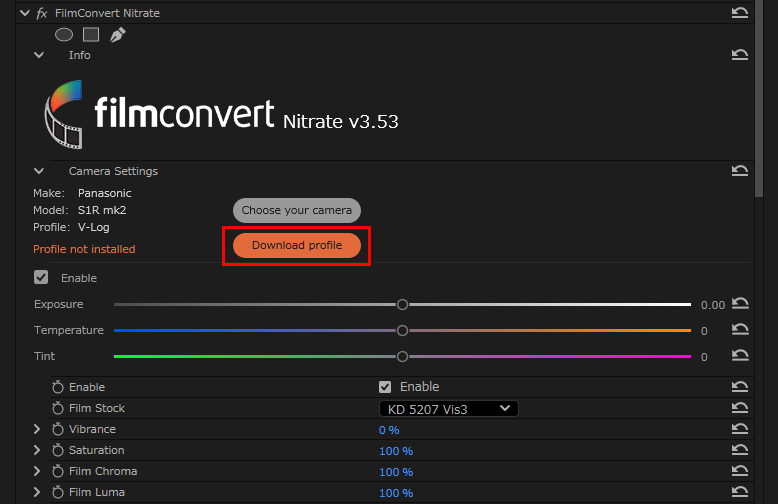The image size is (778, 504).
Task: Click the FilmConvert film reel logo
Action: (64, 115)
